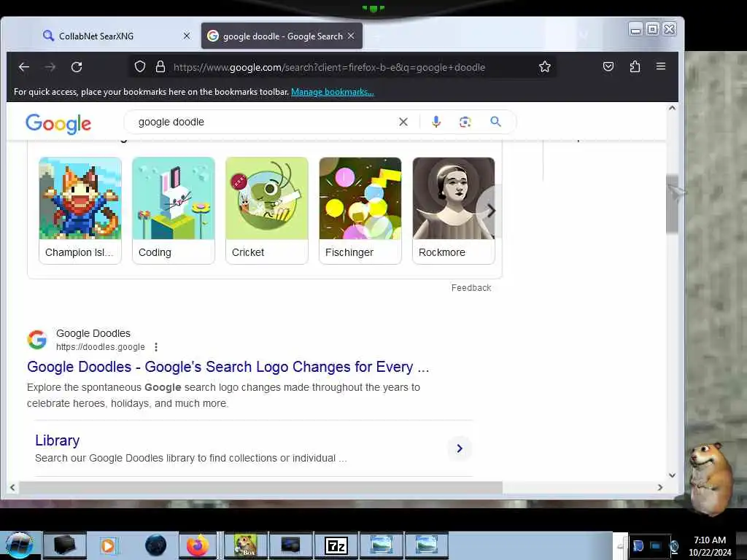
Task: Open the Coding doodle card
Action: coord(174,211)
